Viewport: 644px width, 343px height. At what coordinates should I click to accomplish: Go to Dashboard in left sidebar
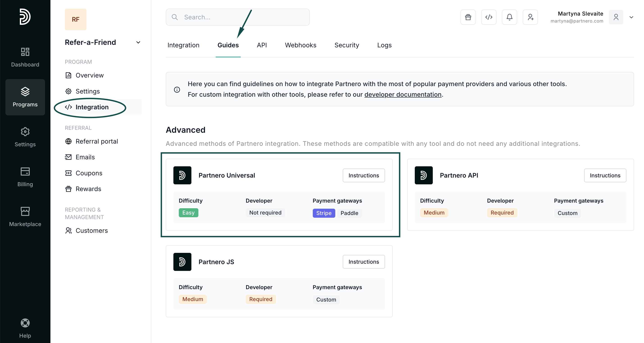25,57
